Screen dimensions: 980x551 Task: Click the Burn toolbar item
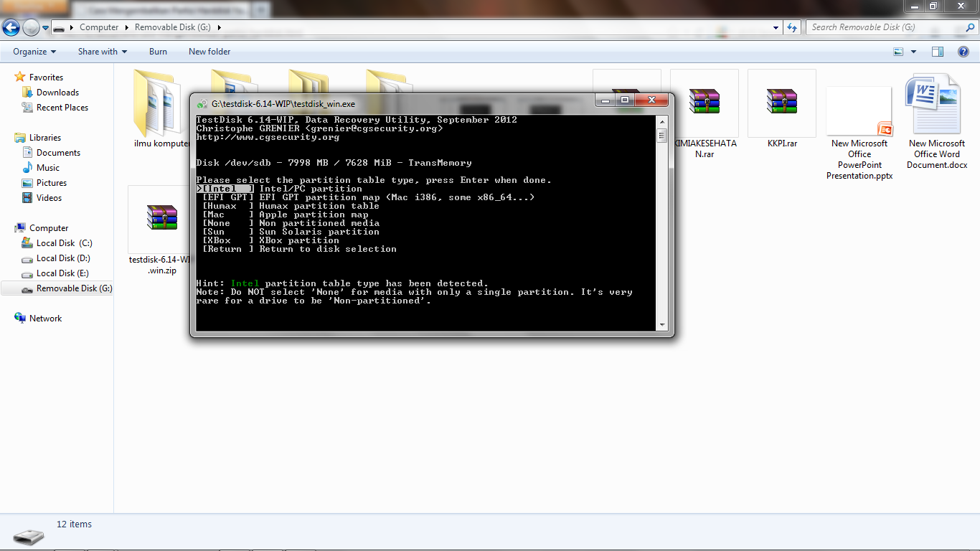click(158, 51)
